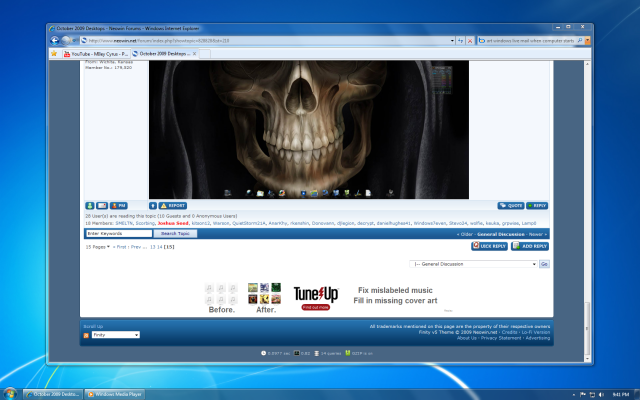Click the volume speaker tray icon
The image size is (640, 400).
tap(601, 395)
